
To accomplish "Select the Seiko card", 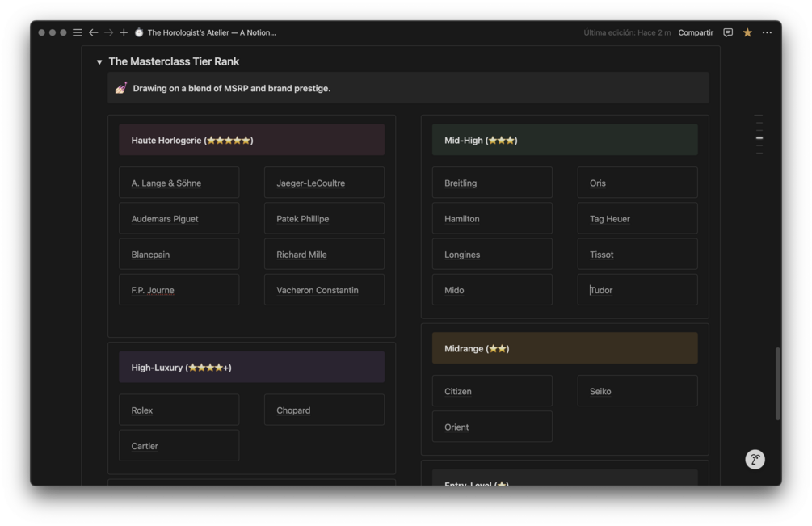I will [637, 391].
